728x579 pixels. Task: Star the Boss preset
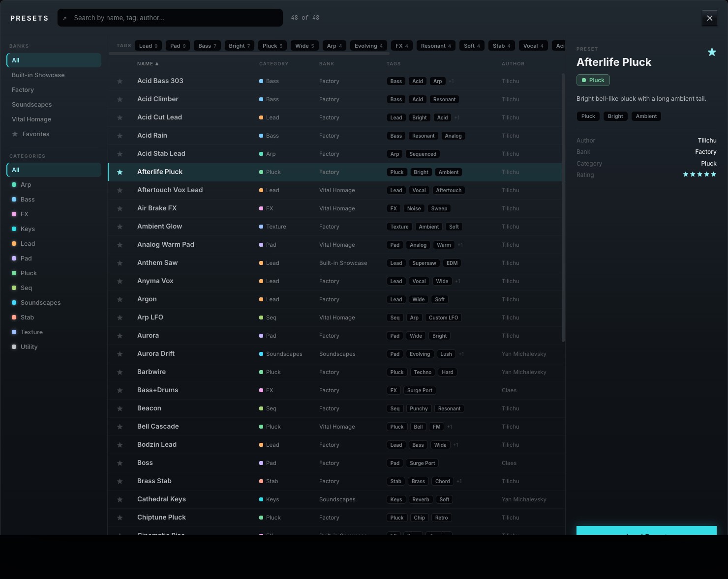pos(120,463)
